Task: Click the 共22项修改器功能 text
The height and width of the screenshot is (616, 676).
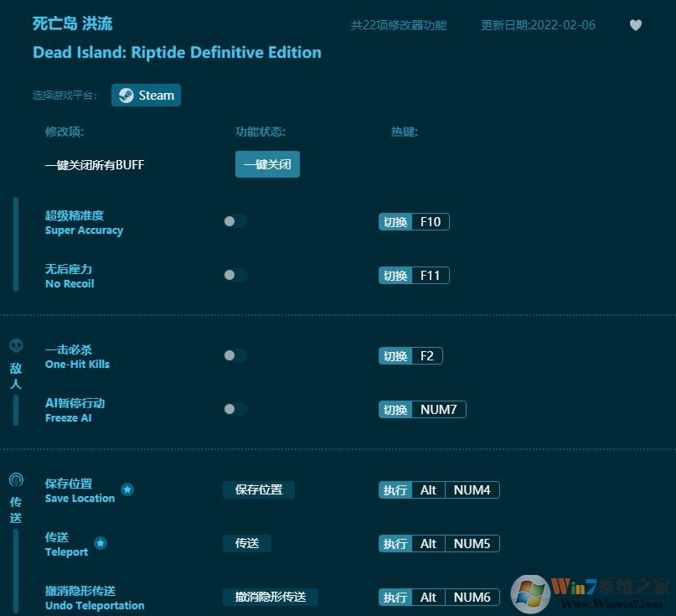Action: (x=399, y=25)
